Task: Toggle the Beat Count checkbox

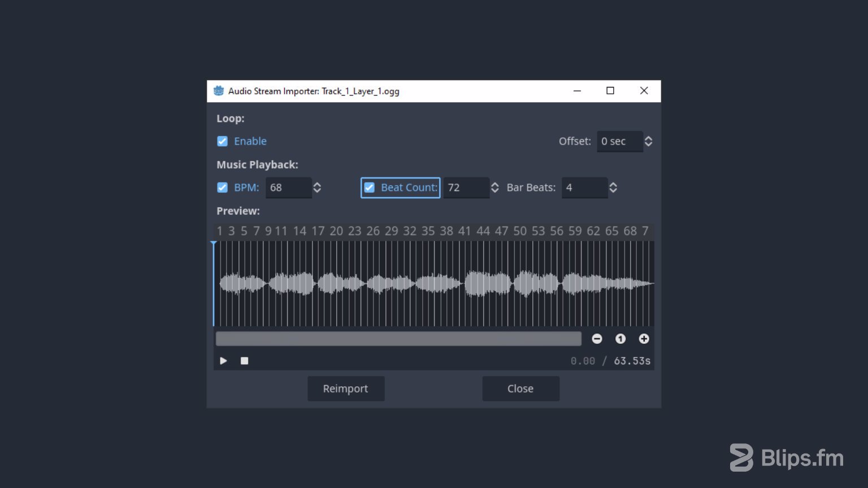Action: pyautogui.click(x=369, y=188)
